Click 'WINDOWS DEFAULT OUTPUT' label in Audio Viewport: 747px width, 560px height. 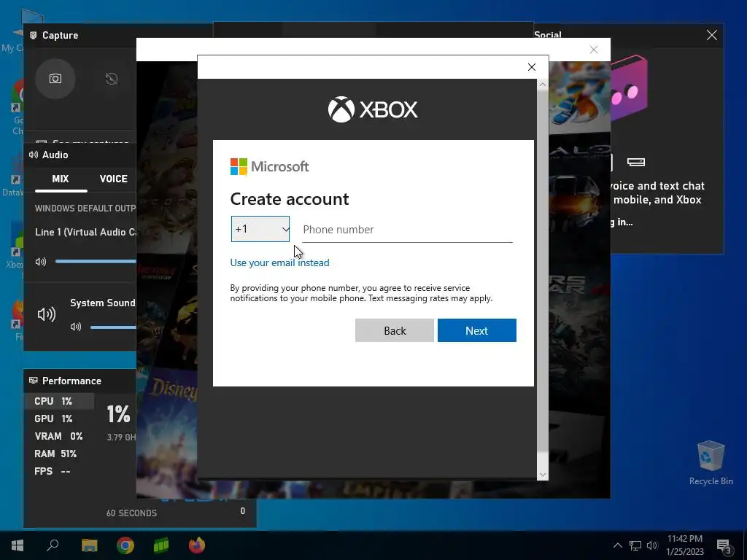click(x=85, y=209)
